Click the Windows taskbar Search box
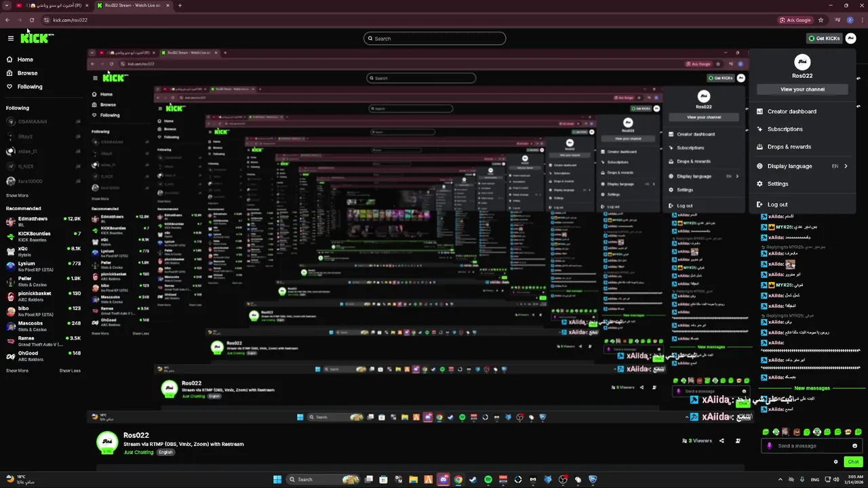Viewport: 868px width, 488px height. (323, 480)
